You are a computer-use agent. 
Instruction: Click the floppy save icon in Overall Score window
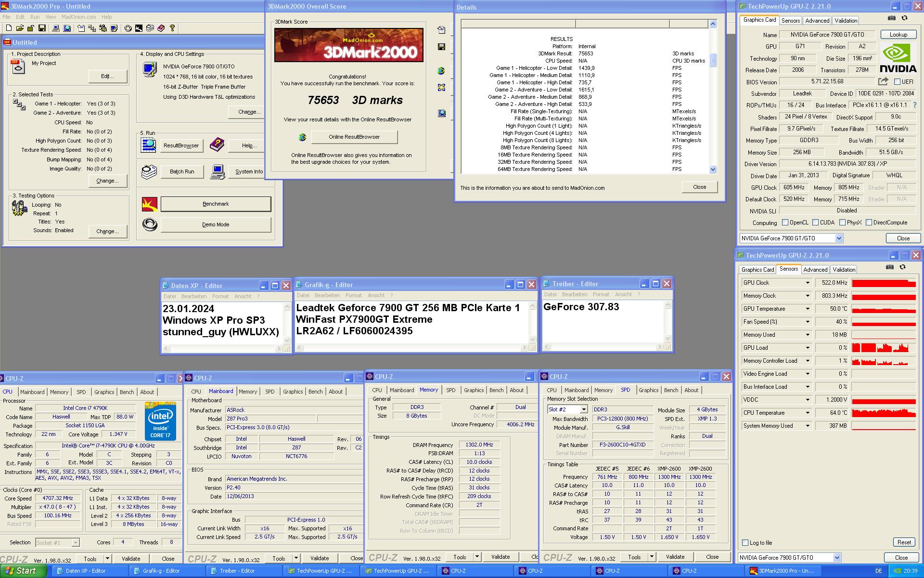[x=441, y=47]
